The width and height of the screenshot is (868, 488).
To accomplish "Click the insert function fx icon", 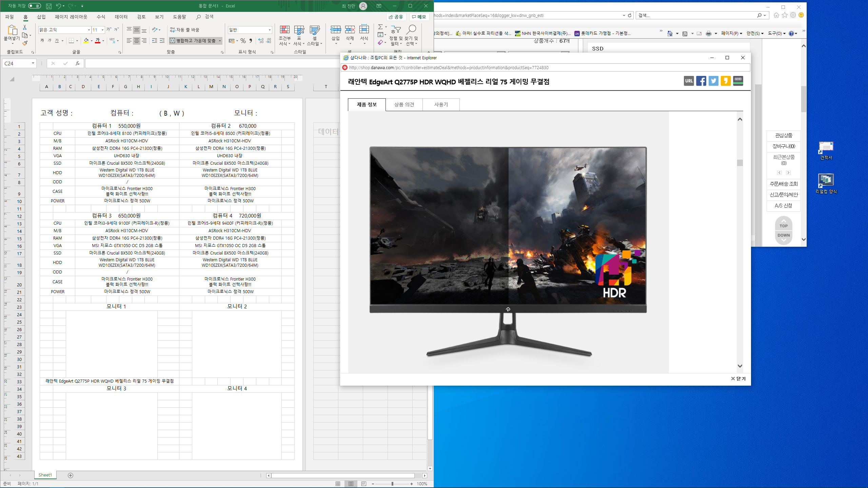I will pos(77,63).
